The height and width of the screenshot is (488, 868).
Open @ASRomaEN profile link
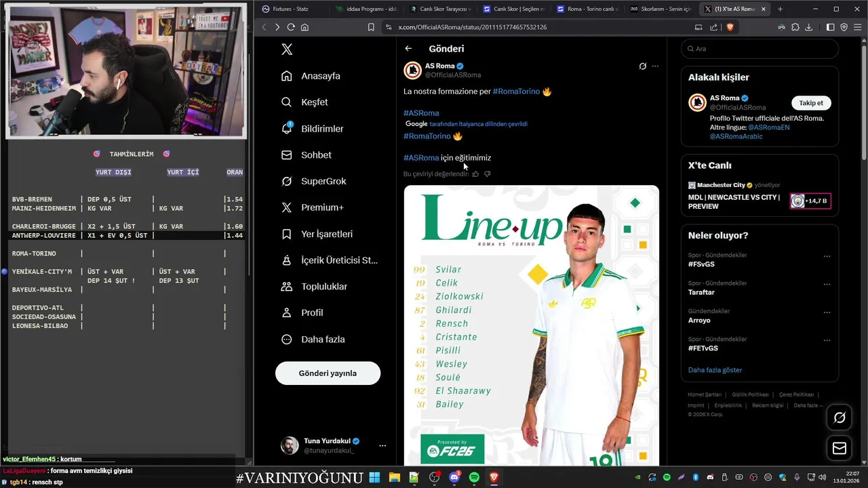click(769, 127)
